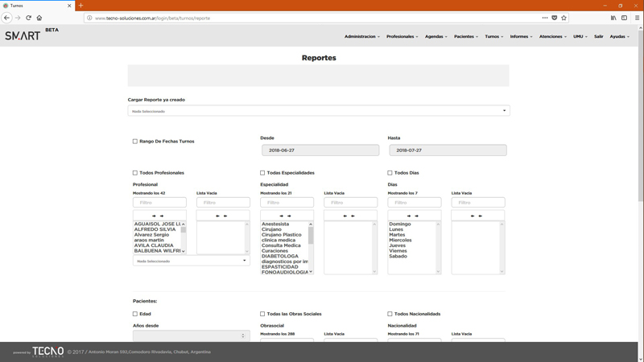Click Salir to log out
Image resolution: width=644 pixels, height=362 pixels.
(x=598, y=36)
